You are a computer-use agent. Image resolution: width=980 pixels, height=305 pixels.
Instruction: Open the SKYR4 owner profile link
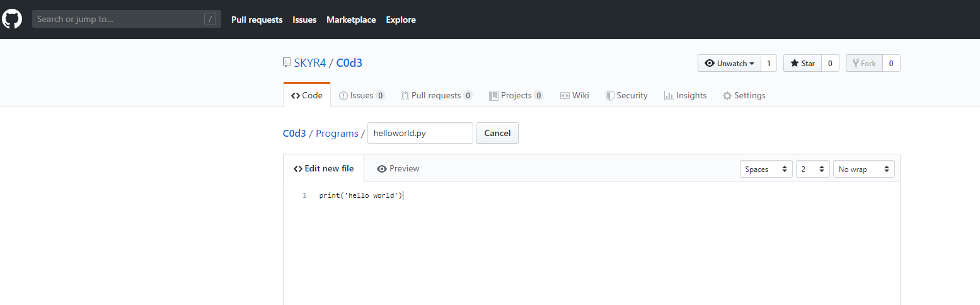pos(310,63)
